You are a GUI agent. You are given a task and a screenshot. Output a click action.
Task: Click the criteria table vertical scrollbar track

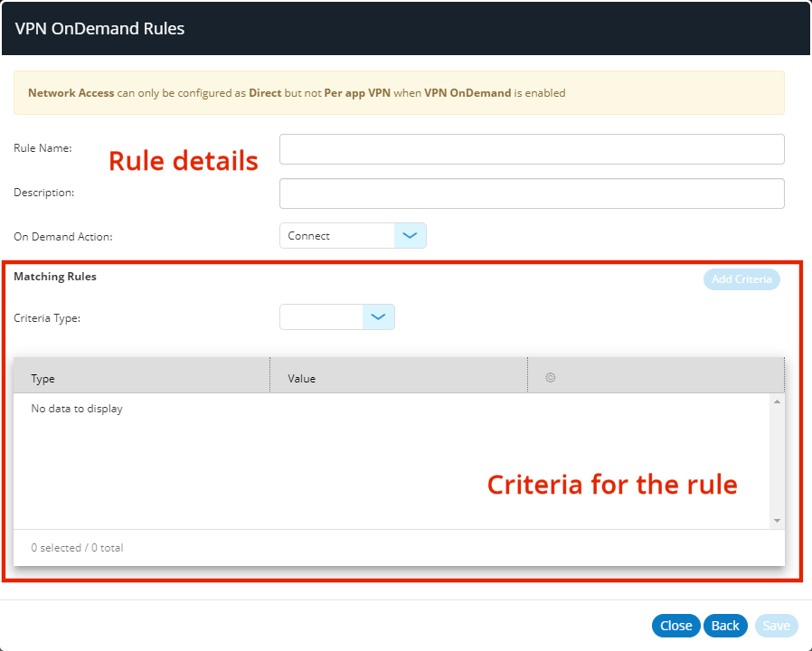[x=777, y=461]
